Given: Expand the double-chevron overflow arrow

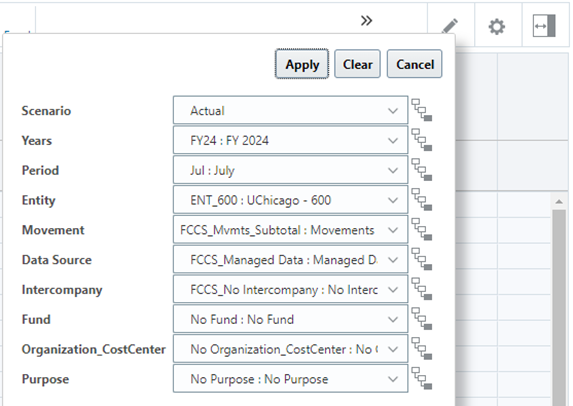Looking at the screenshot, I should coord(366,21).
